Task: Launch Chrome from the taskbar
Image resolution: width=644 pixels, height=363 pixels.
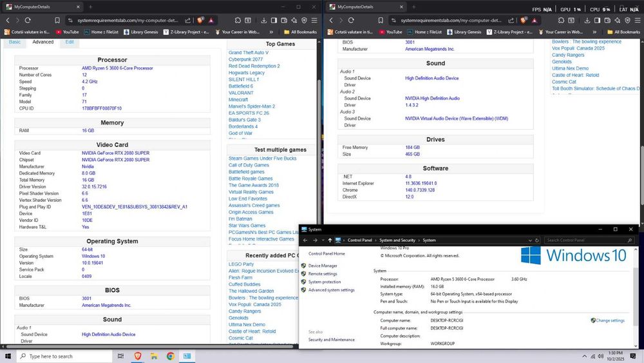Action: click(x=171, y=356)
